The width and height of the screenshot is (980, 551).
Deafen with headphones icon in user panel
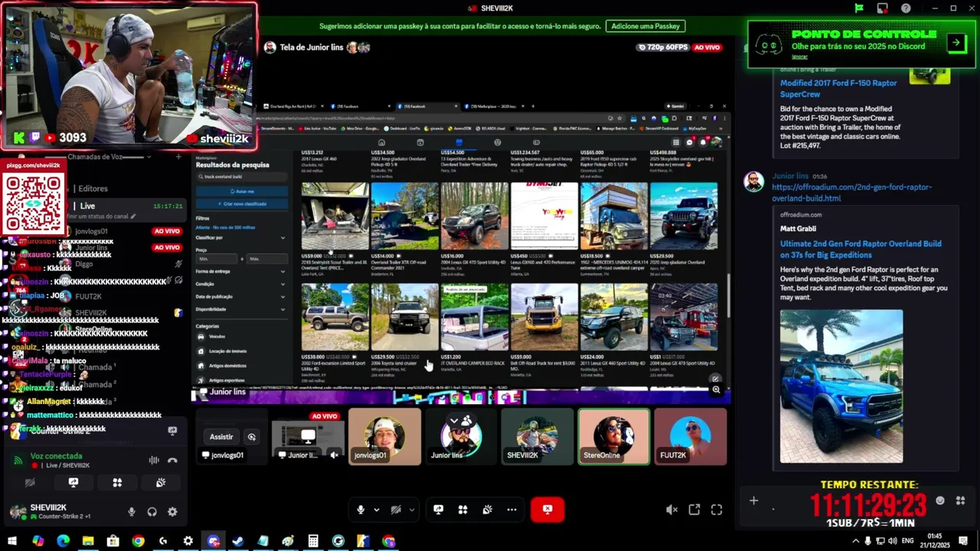point(152,512)
